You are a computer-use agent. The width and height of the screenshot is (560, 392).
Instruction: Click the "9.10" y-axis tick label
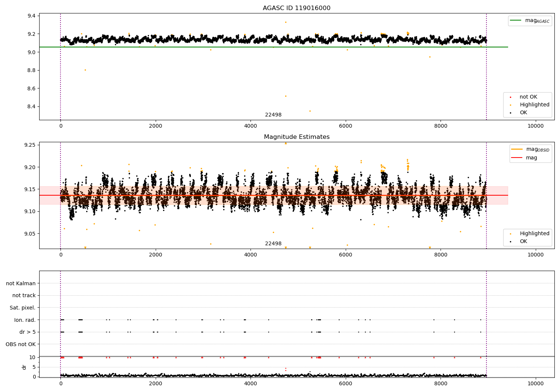tap(30, 212)
